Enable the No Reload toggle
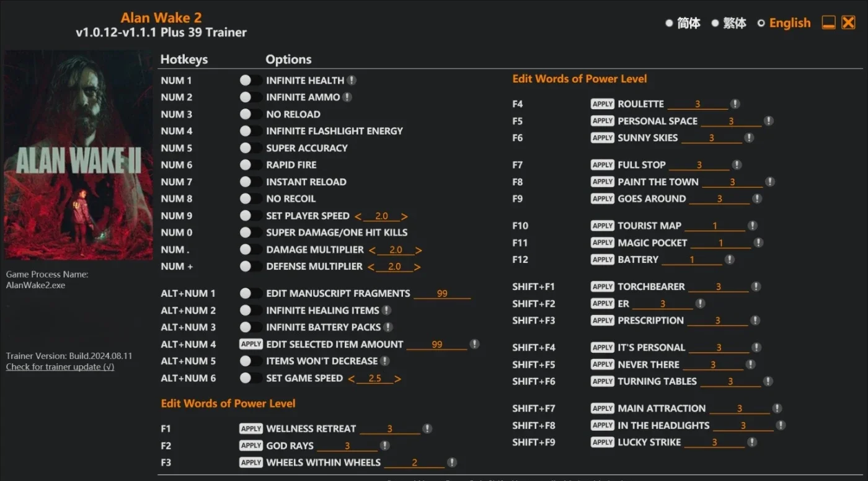The width and height of the screenshot is (868, 481). click(250, 114)
